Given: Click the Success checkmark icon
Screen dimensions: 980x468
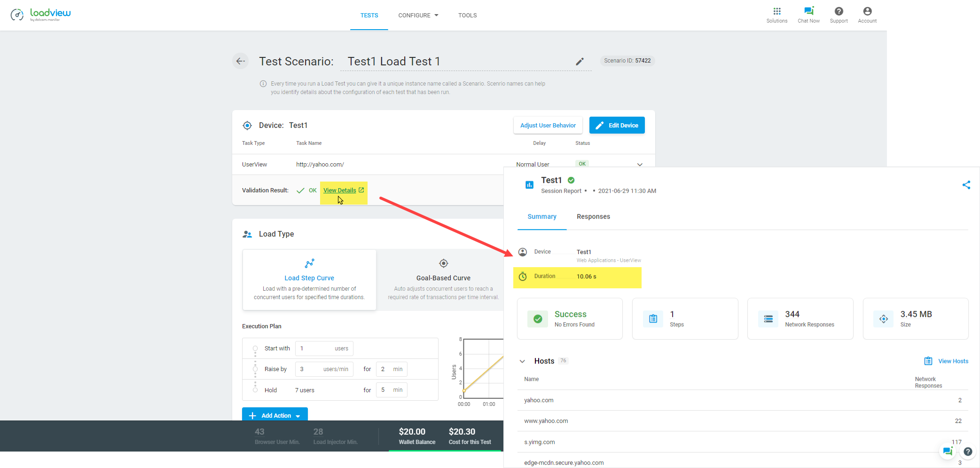Looking at the screenshot, I should [538, 319].
